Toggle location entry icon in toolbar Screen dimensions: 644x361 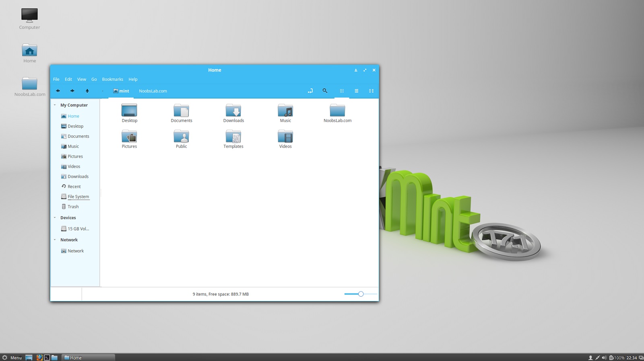point(310,91)
